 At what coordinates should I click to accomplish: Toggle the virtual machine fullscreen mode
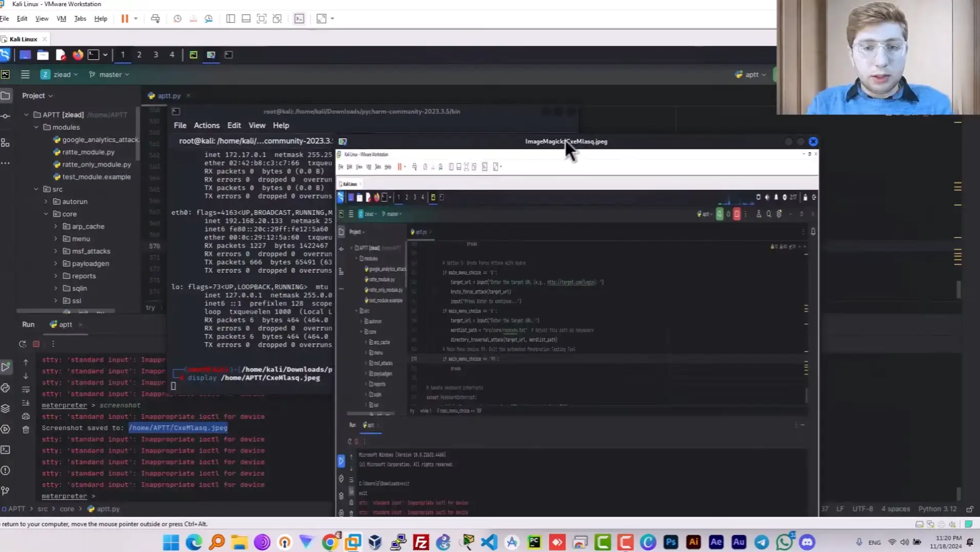(x=262, y=18)
